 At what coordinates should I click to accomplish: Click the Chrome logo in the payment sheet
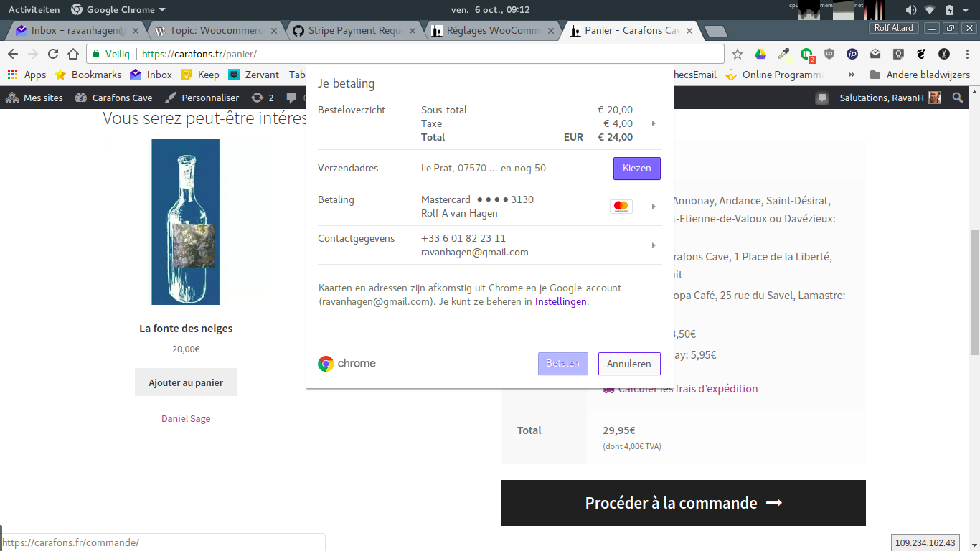326,364
